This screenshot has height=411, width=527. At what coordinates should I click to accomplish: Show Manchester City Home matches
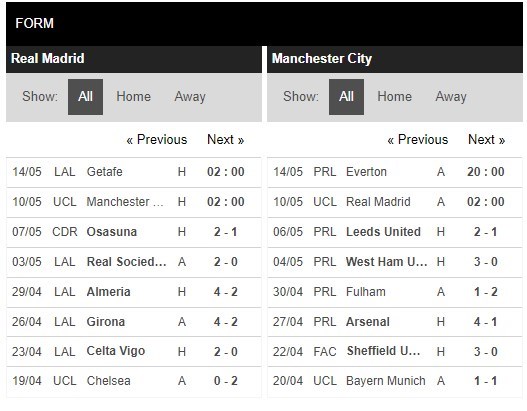(394, 97)
